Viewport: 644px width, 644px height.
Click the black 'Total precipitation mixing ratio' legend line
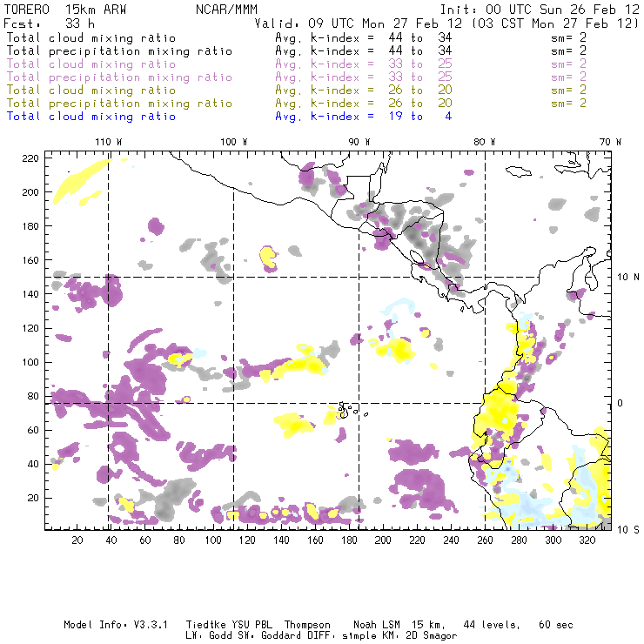click(x=119, y=51)
